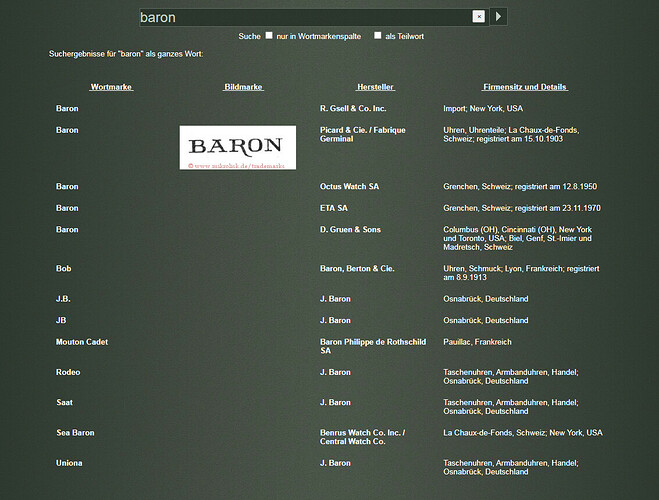659x500 pixels.
Task: Select 'R. Gsell & Co. Inc.' manufacturer
Action: [x=353, y=108]
